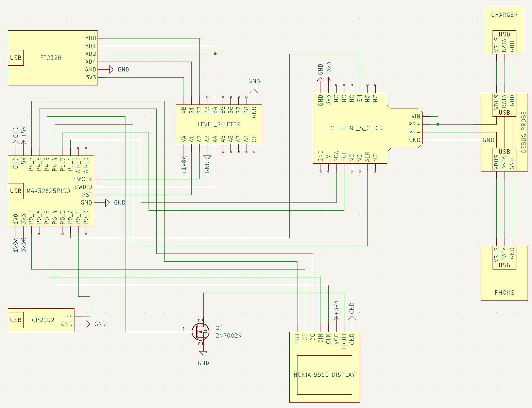This screenshot has width=532, height=408.
Task: Select the VB pin on LEVEL_SHIFTER
Action: click(x=184, y=110)
